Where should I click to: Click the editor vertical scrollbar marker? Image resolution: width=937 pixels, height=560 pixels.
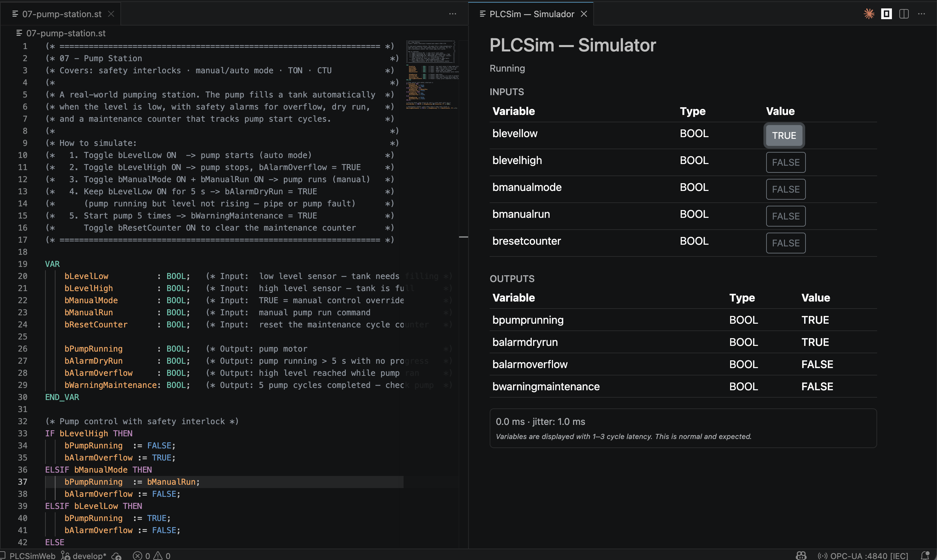(463, 237)
